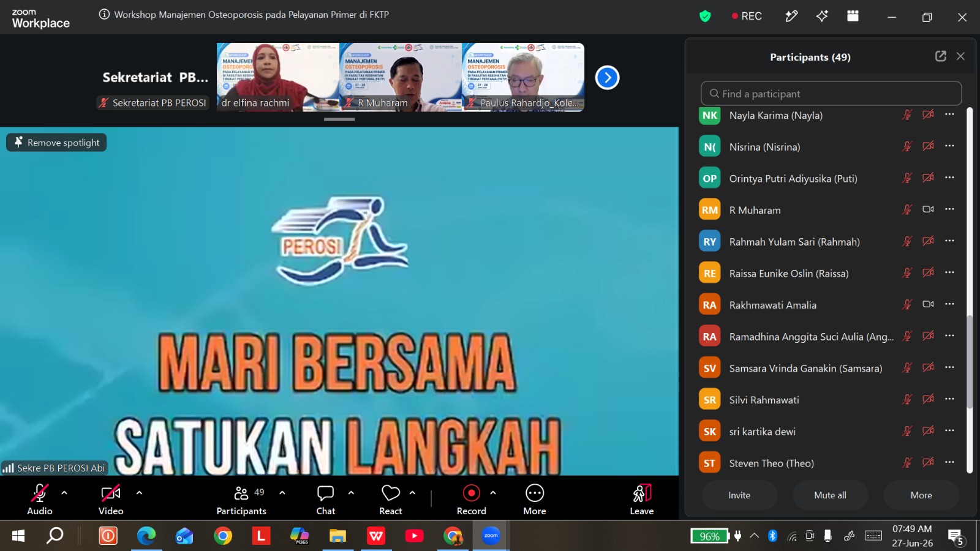Open AI Companion sparkle icon
Viewport: 980px width, 551px height.
point(822,16)
